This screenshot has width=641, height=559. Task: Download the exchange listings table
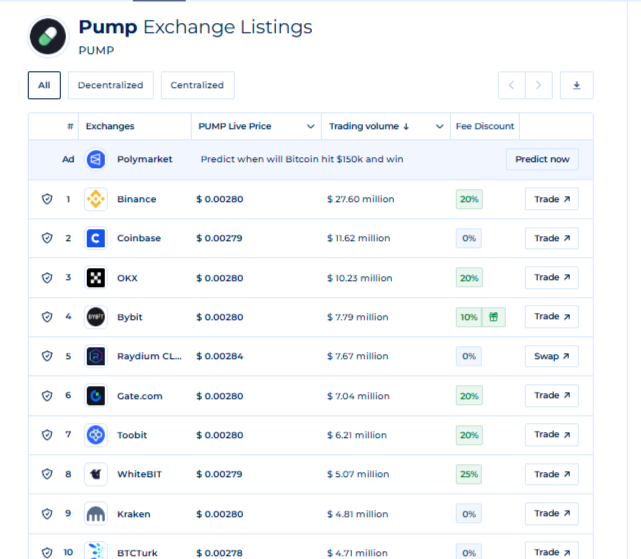576,85
